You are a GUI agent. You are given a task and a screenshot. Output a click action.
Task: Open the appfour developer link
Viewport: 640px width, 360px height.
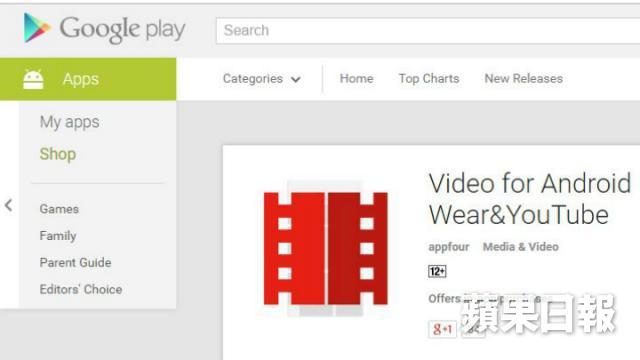pyautogui.click(x=449, y=247)
